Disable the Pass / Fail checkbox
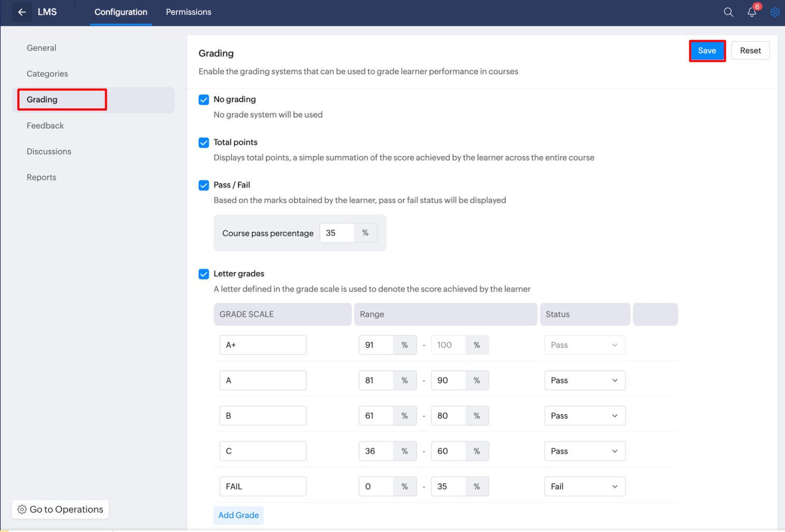 204,185
